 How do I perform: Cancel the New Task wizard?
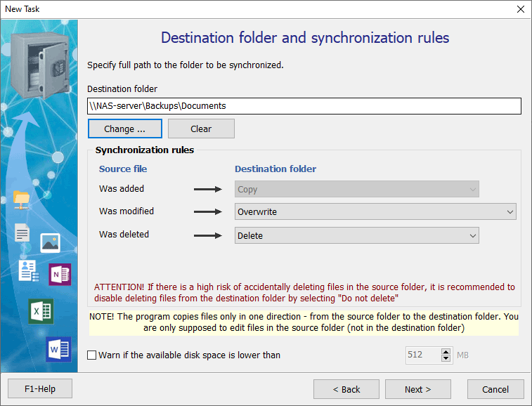(495, 389)
